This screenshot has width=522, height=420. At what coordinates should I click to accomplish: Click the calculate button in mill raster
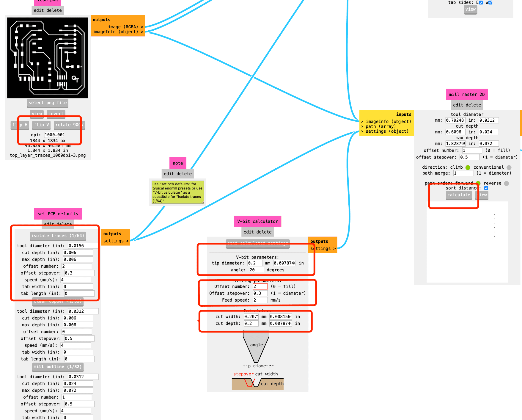click(459, 195)
